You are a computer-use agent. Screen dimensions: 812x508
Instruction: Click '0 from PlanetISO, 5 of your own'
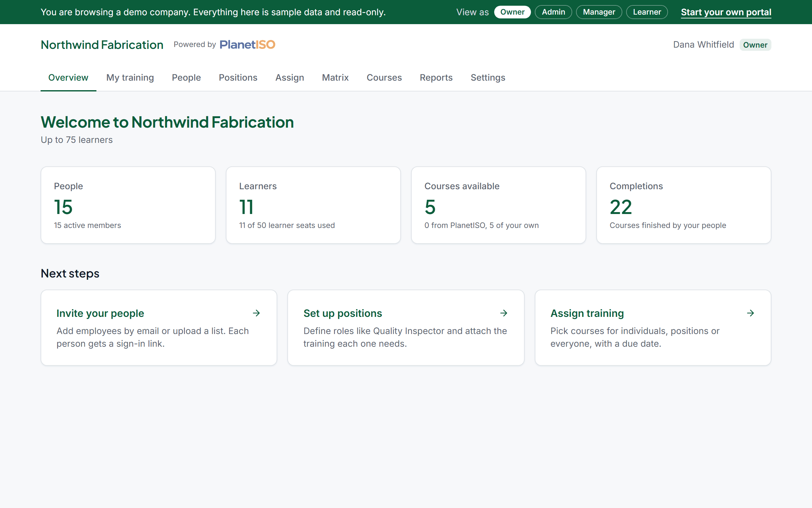[481, 225]
